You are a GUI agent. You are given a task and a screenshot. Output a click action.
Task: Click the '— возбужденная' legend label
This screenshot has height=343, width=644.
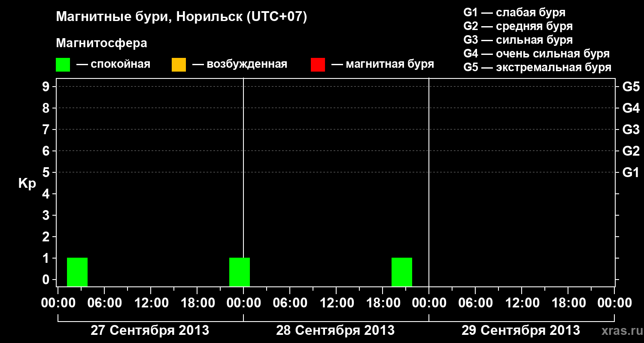(x=240, y=65)
